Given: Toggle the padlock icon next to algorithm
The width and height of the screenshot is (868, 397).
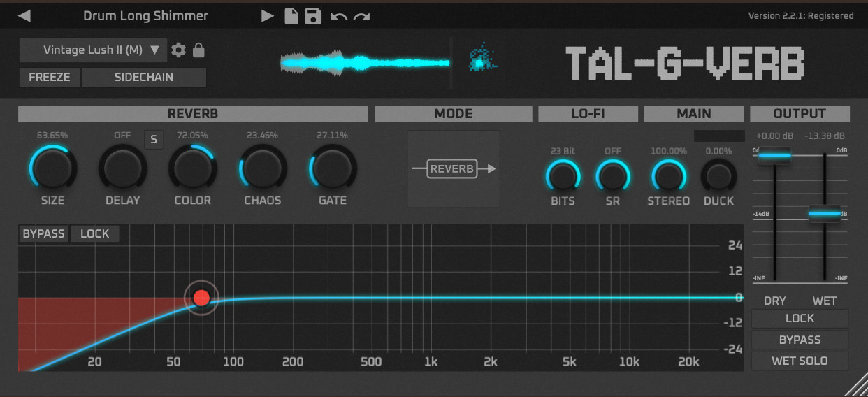Looking at the screenshot, I should click(198, 50).
